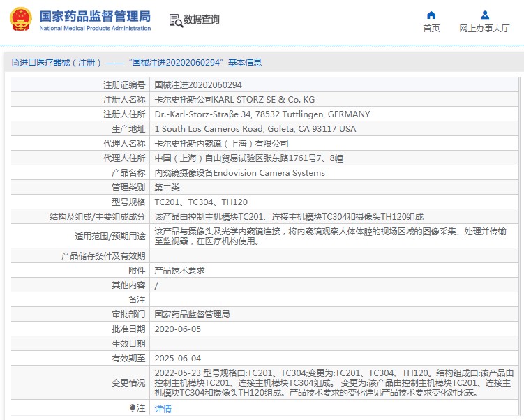This screenshot has width=524, height=420.
Task: Select Endovision Camera Systems product name
Action: [239, 173]
